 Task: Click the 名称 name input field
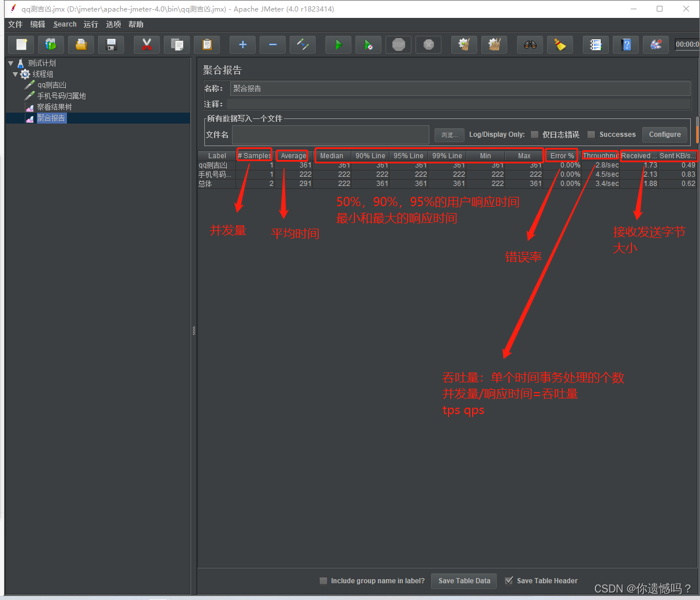(460, 88)
